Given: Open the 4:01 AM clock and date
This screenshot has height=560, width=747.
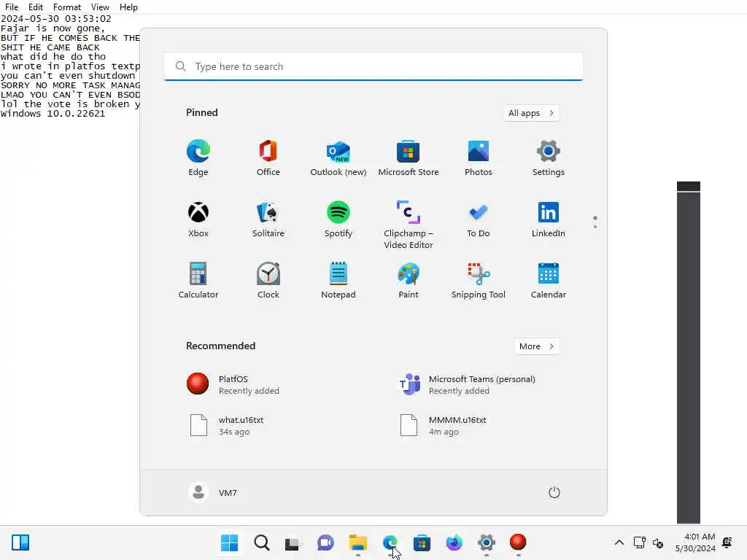Looking at the screenshot, I should pyautogui.click(x=695, y=542).
